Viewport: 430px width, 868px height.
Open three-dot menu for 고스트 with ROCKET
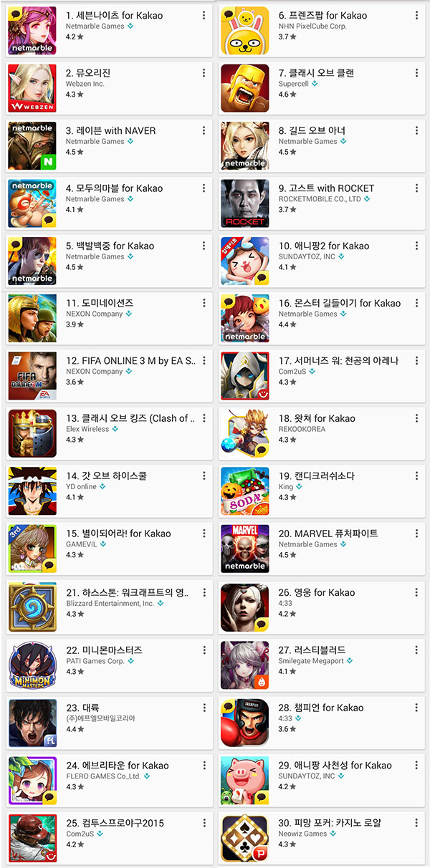[417, 188]
